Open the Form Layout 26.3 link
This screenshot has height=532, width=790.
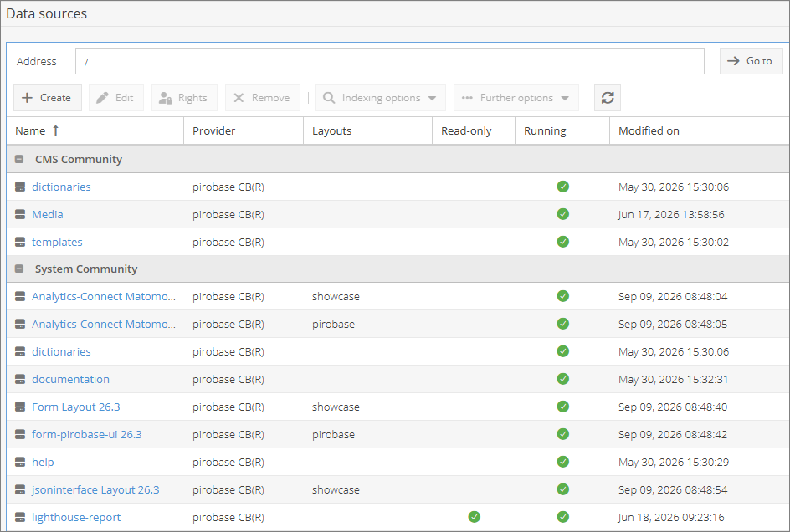76,407
